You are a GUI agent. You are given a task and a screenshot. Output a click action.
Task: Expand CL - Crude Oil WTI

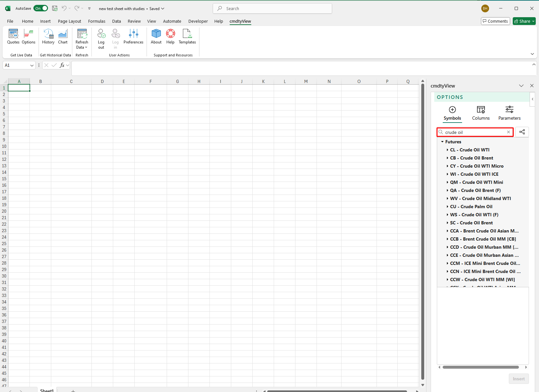447,150
